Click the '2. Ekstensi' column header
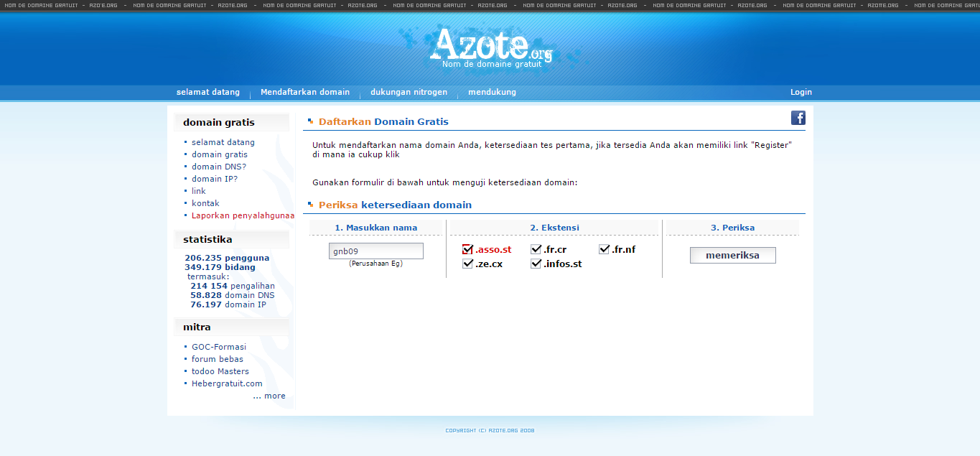 (554, 228)
